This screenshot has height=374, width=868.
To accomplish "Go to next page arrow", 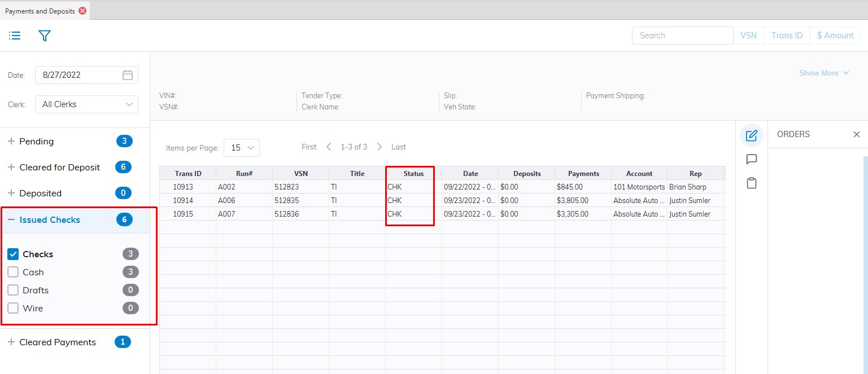I will [380, 147].
